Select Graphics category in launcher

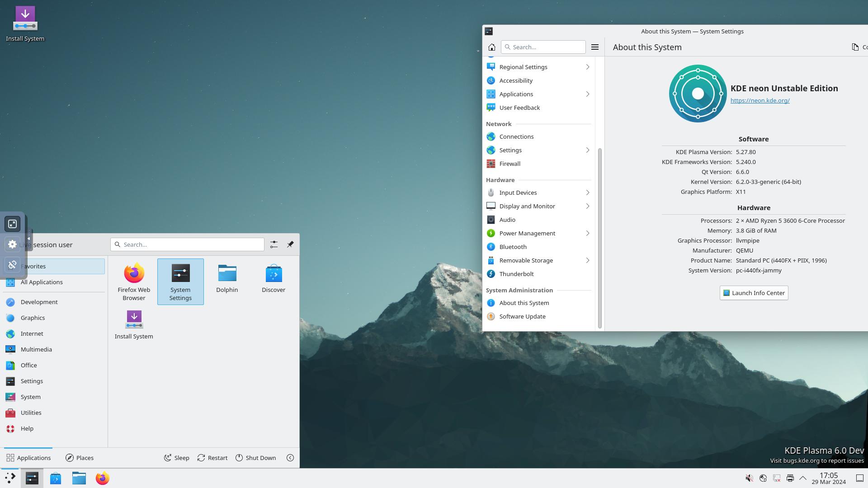click(x=54, y=318)
